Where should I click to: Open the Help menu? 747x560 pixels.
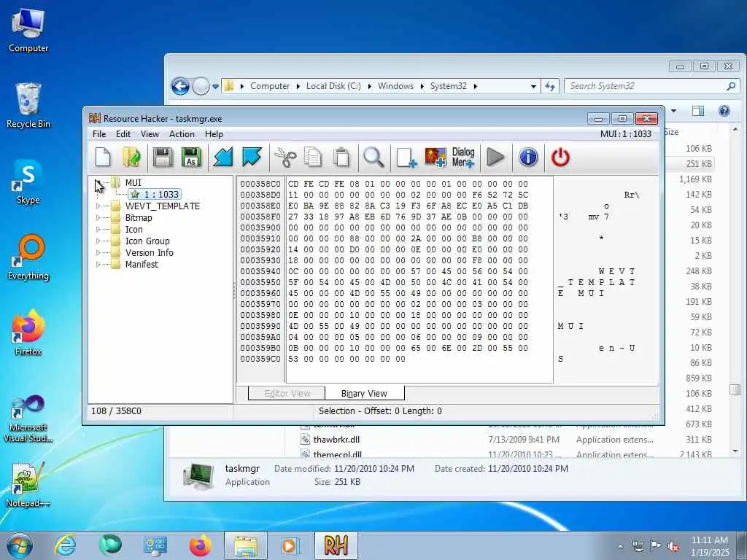click(x=214, y=134)
